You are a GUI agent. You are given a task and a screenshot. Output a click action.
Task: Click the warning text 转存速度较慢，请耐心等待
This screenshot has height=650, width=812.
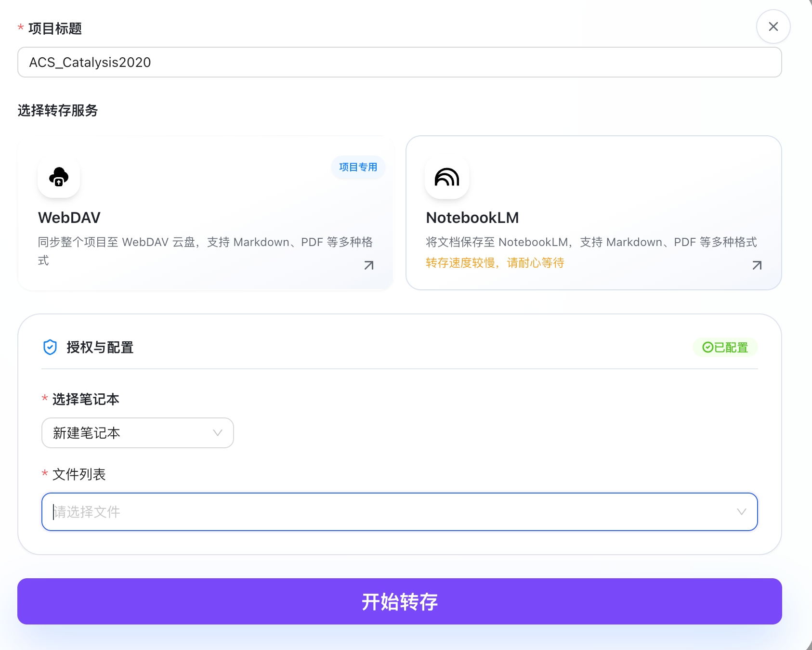coord(495,263)
